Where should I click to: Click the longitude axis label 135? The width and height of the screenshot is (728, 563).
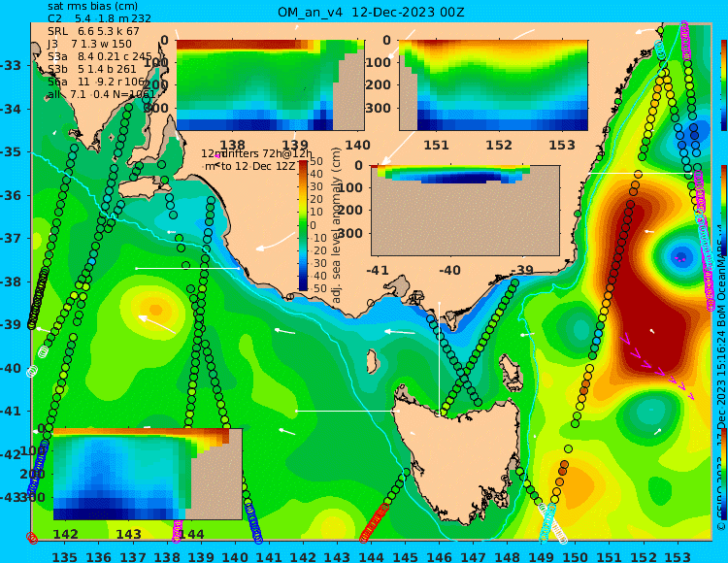point(64,556)
